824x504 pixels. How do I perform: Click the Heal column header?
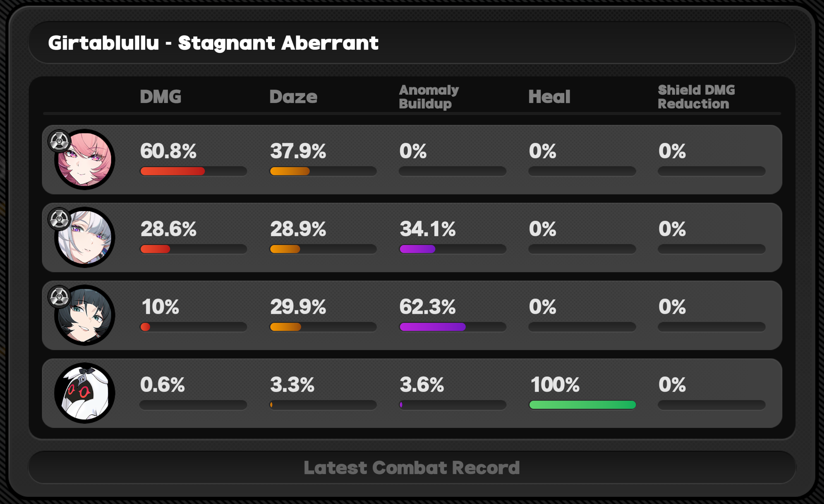pyautogui.click(x=549, y=97)
